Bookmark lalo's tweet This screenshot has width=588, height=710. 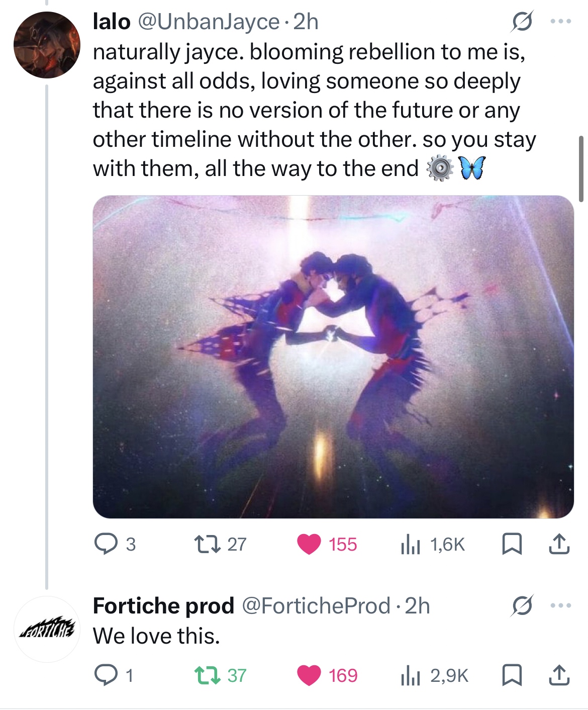(x=512, y=544)
